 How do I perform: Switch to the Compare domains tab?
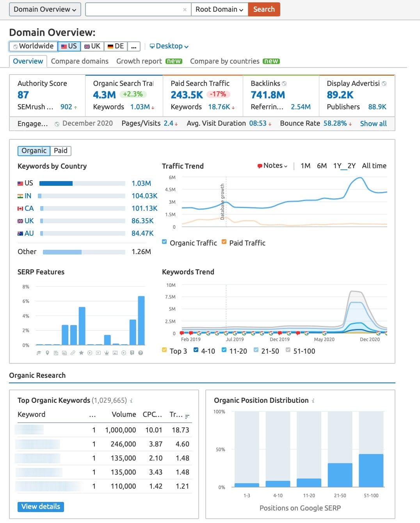[x=80, y=61]
